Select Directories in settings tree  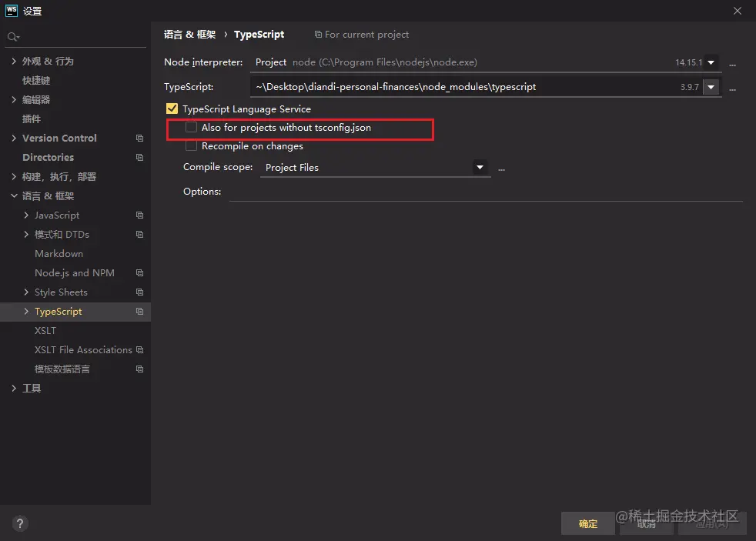[49, 158]
